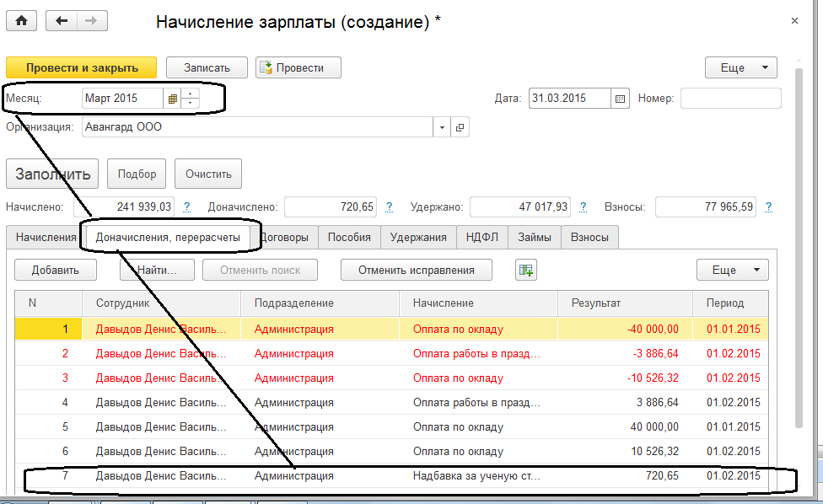The image size is (823, 504).
Task: Click Отменить исправления button
Action: click(x=417, y=270)
